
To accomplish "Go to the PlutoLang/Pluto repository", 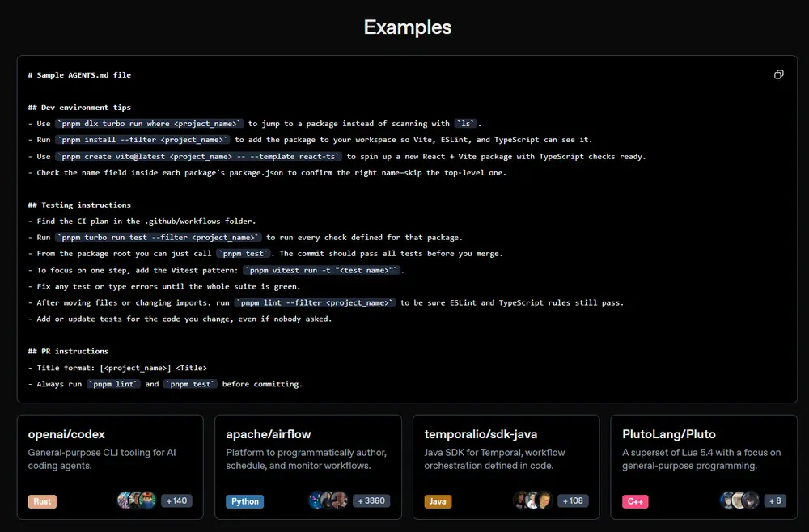I will coord(669,434).
